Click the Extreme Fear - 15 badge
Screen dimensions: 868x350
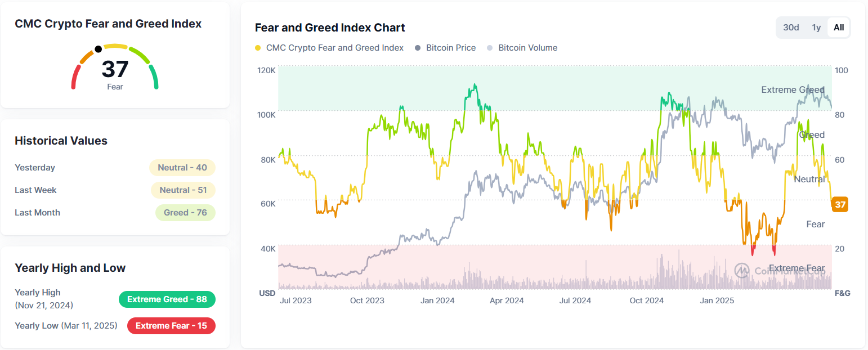171,326
